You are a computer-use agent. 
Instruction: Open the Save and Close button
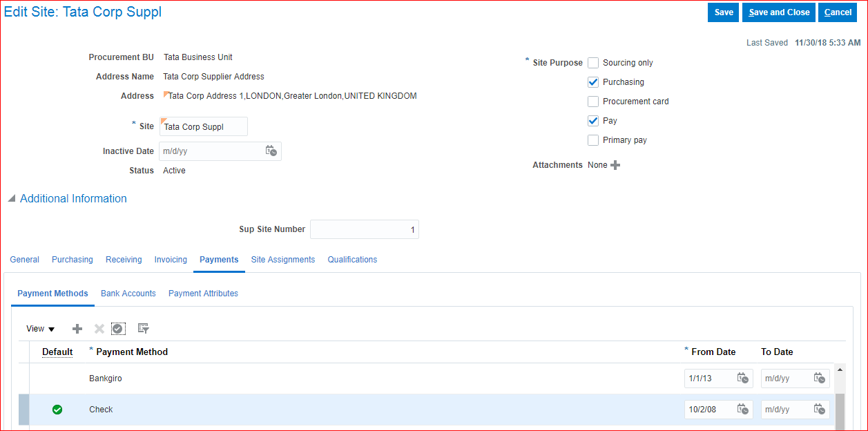779,12
